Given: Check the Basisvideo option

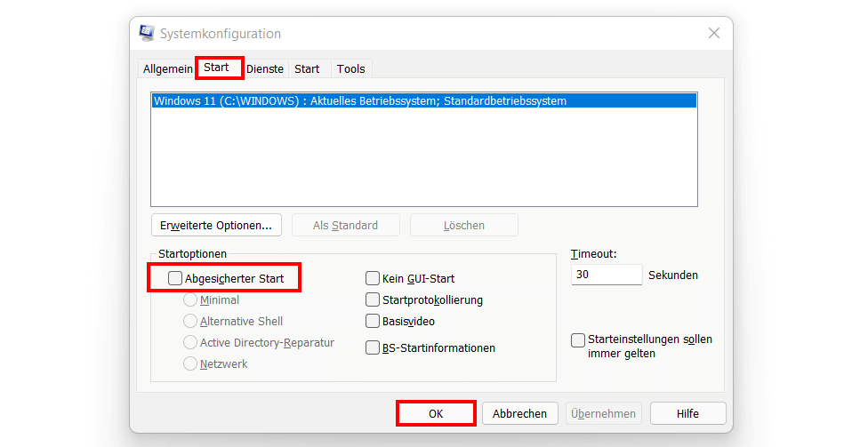Looking at the screenshot, I should [x=373, y=321].
